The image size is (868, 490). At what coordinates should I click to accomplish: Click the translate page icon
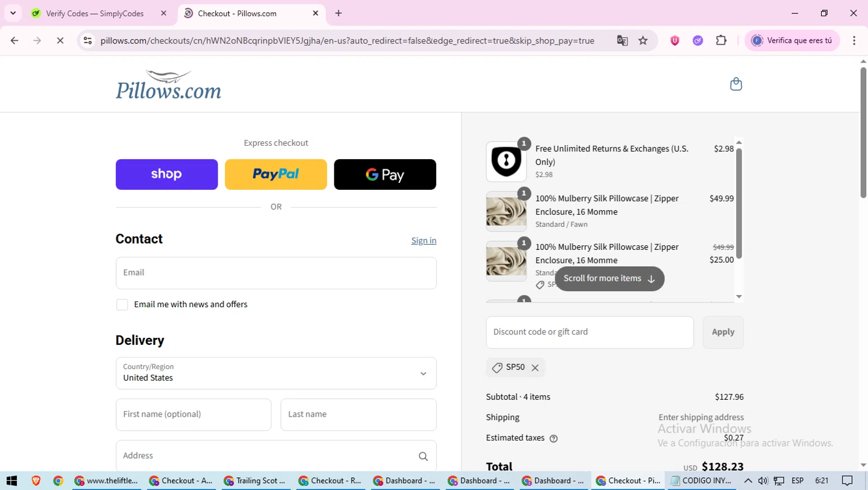click(622, 40)
